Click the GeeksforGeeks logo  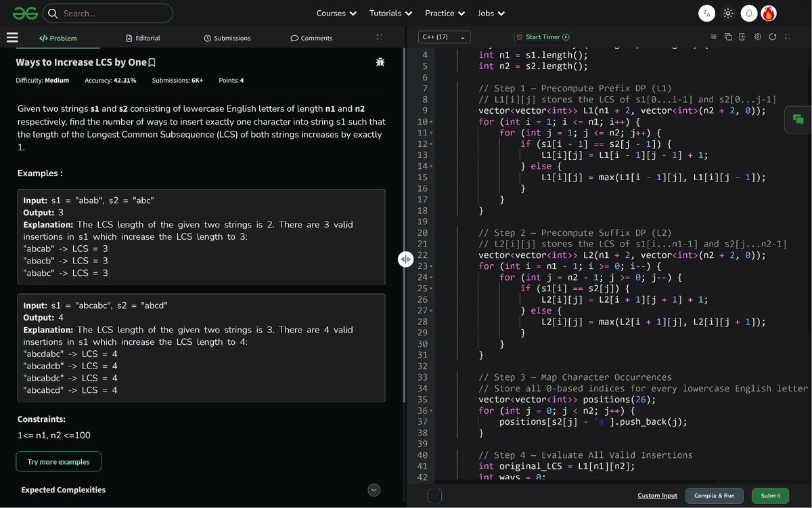(25, 13)
